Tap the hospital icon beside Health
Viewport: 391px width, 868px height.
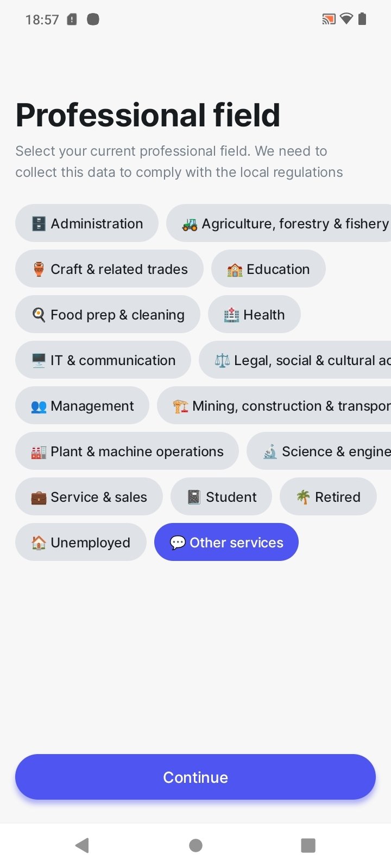click(x=231, y=315)
